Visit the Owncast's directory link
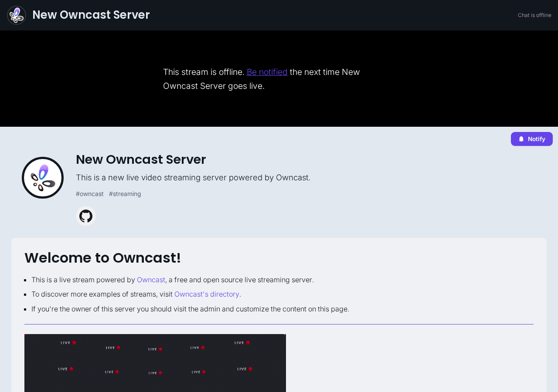The width and height of the screenshot is (558, 392). 207,294
